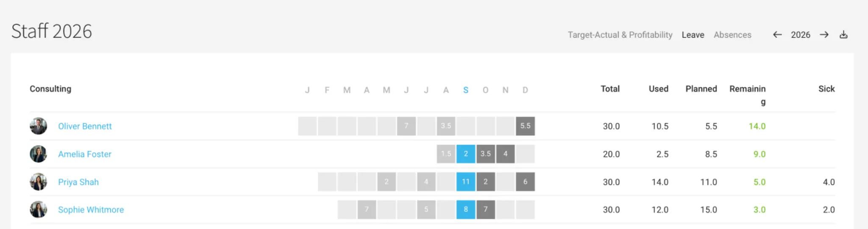The width and height of the screenshot is (868, 229).
Task: Advance to next year with right arrow
Action: pos(824,35)
